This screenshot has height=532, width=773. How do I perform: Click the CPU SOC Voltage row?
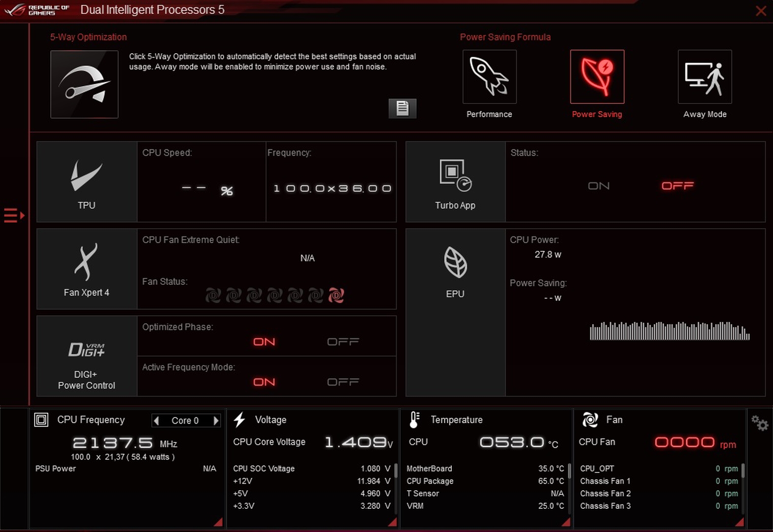[x=312, y=468]
